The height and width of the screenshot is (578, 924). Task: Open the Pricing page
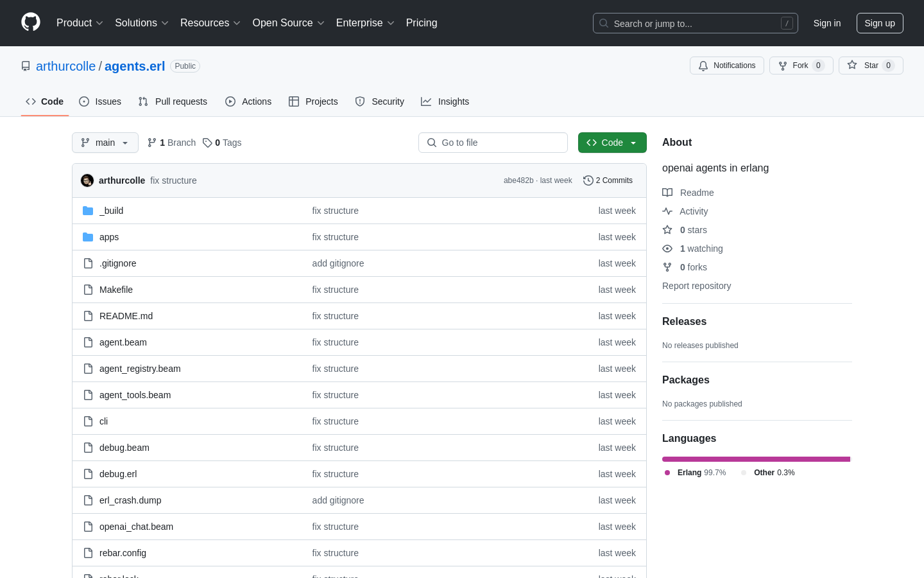coord(422,22)
